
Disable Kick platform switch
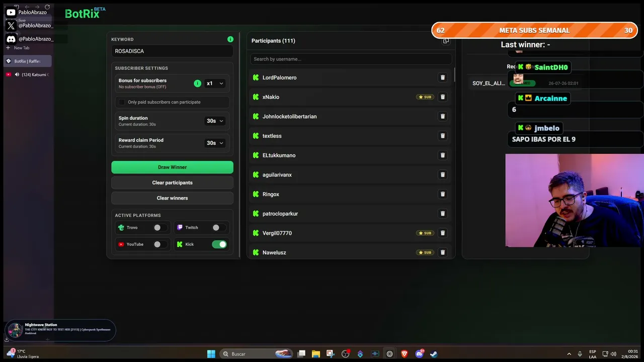click(x=219, y=244)
